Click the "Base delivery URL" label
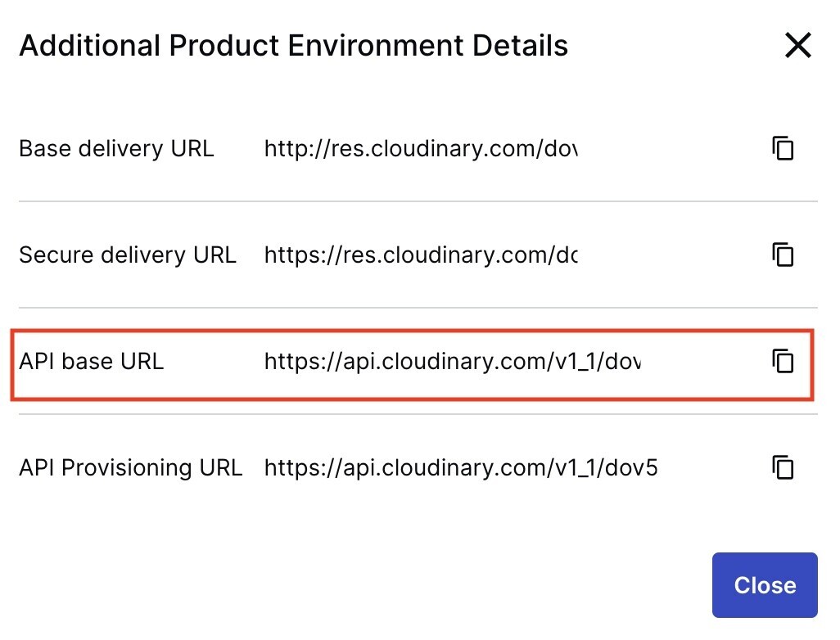Screen dimensions: 840x640 (116, 149)
